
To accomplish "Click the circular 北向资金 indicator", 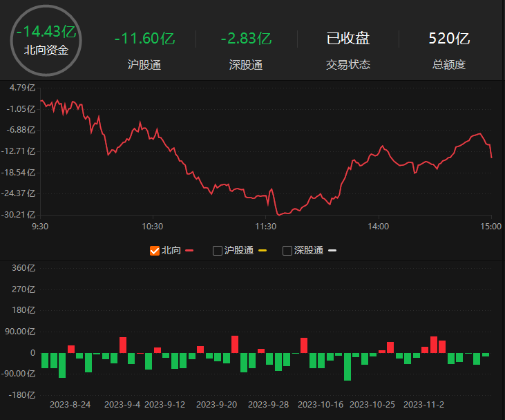I will pyautogui.click(x=46, y=39).
